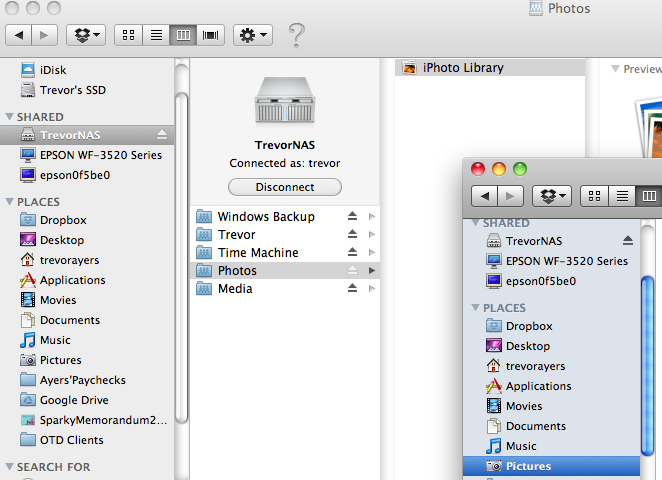Open SparkyMemorandum2 item in the sidebar
Viewport: 662px width, 480px height.
tap(87, 420)
